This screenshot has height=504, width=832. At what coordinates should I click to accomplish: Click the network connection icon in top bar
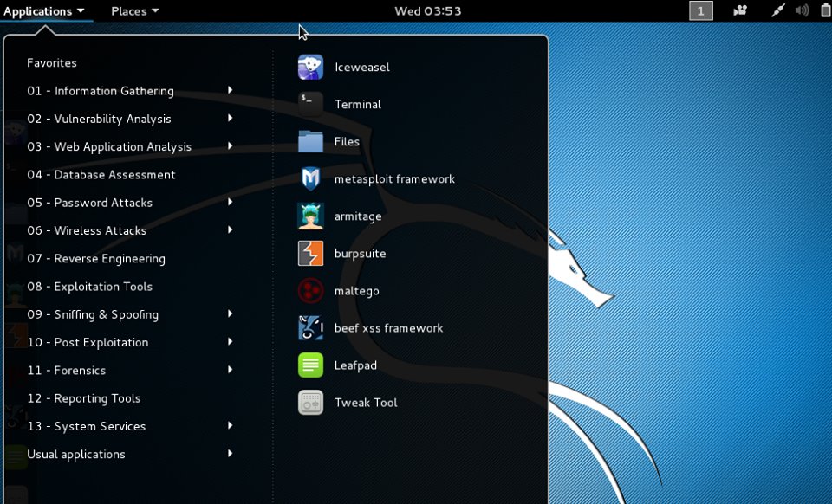point(777,10)
